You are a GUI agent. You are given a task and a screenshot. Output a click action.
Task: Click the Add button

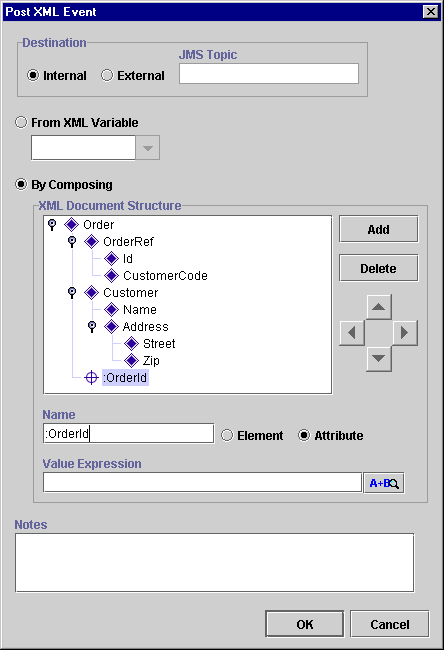tap(378, 229)
